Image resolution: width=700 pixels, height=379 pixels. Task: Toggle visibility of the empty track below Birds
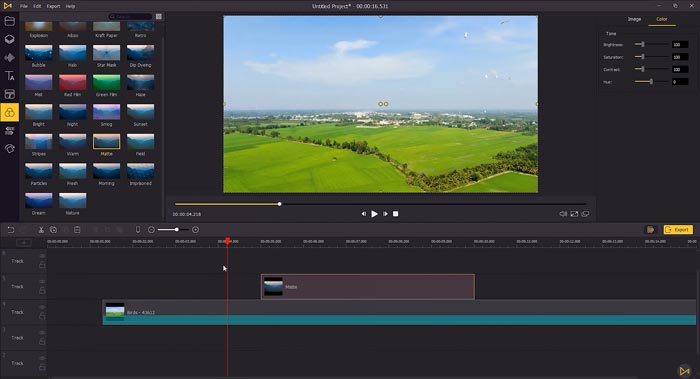[x=42, y=333]
